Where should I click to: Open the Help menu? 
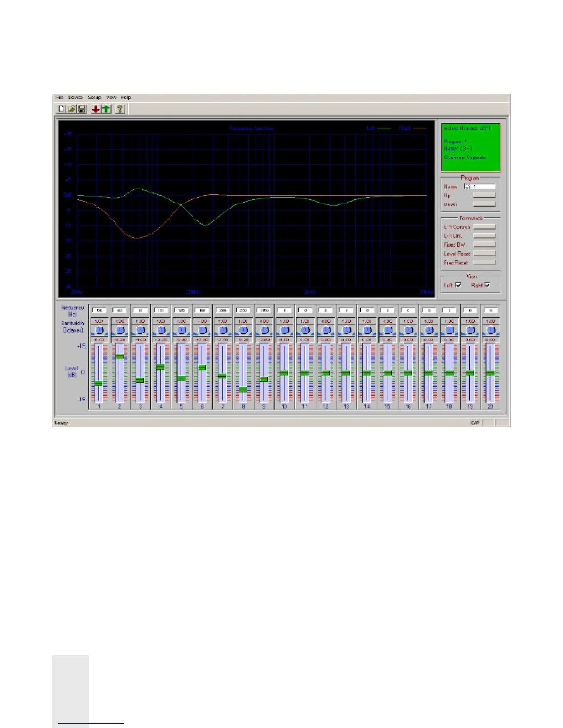coord(126,97)
